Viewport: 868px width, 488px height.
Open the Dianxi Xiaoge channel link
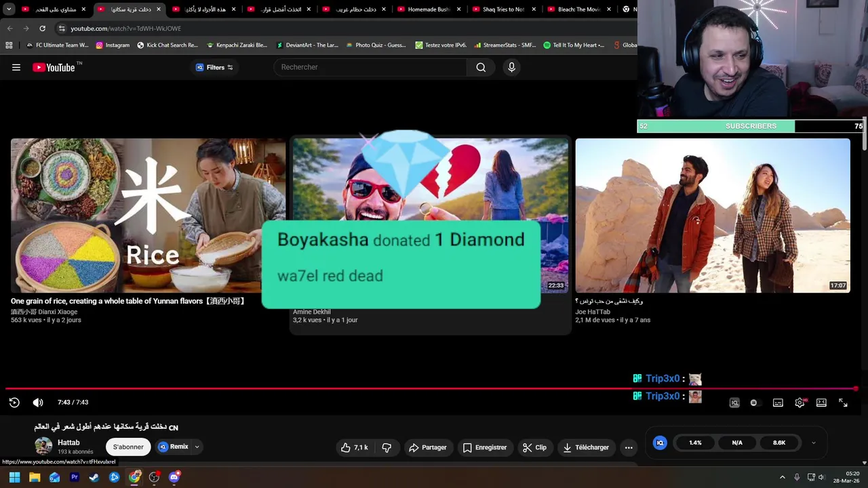44,312
